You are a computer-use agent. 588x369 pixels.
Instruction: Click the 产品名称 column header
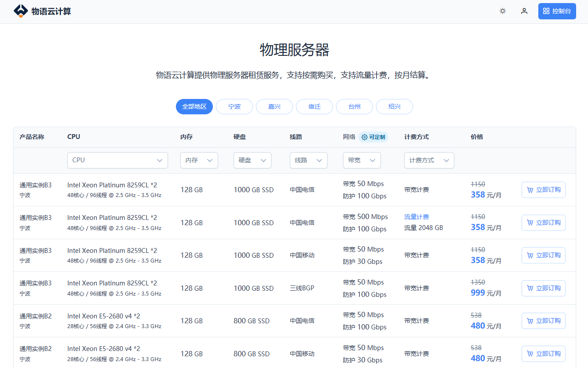click(x=32, y=137)
